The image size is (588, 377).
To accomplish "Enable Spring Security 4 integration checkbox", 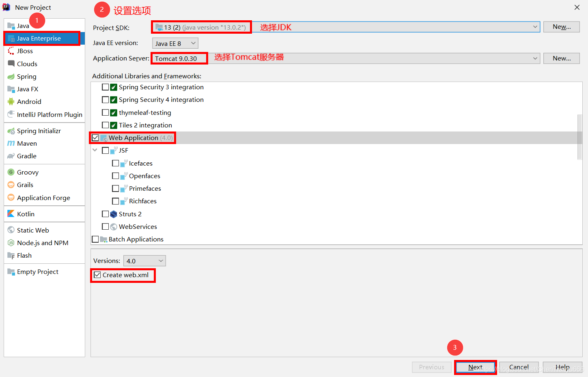I will point(106,100).
